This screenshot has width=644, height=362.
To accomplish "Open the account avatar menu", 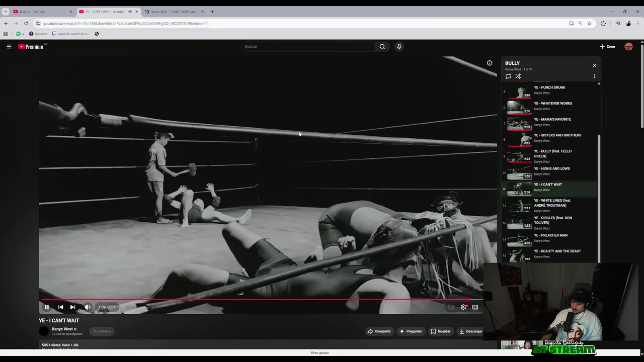I will click(x=628, y=46).
